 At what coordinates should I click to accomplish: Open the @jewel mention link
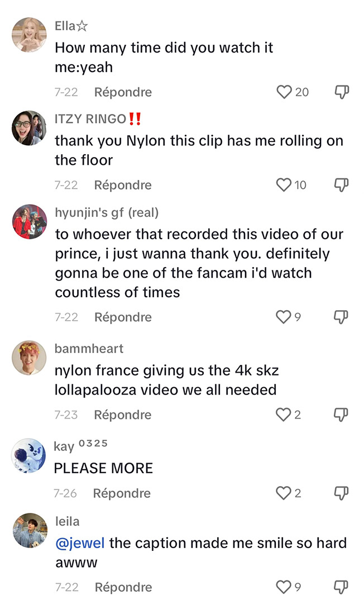80,543
